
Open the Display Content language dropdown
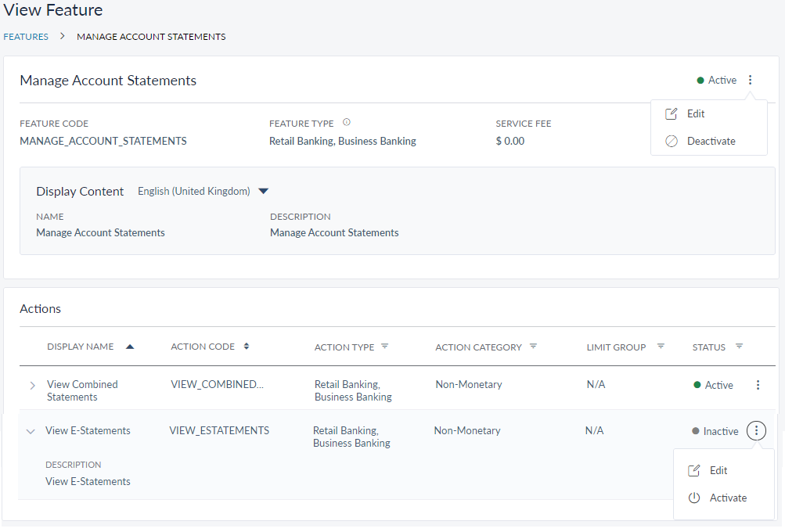pyautogui.click(x=263, y=191)
